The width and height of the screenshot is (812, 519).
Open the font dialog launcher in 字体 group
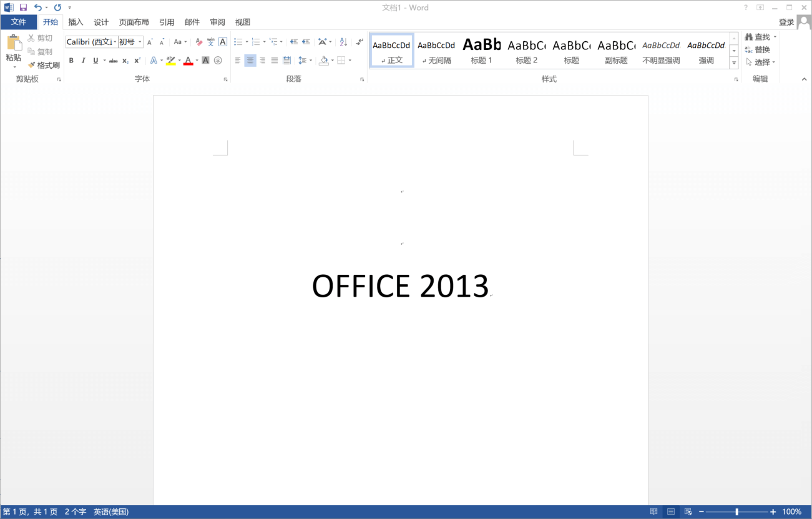[x=225, y=79]
